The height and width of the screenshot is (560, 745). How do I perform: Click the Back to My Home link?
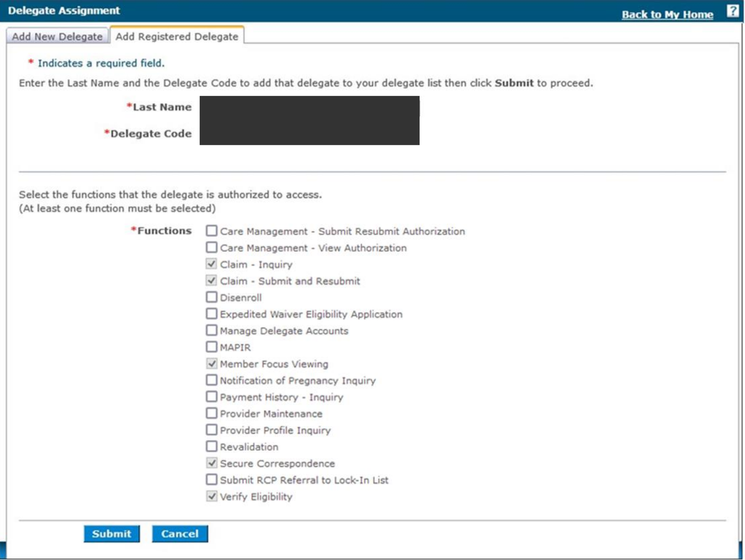pos(667,14)
